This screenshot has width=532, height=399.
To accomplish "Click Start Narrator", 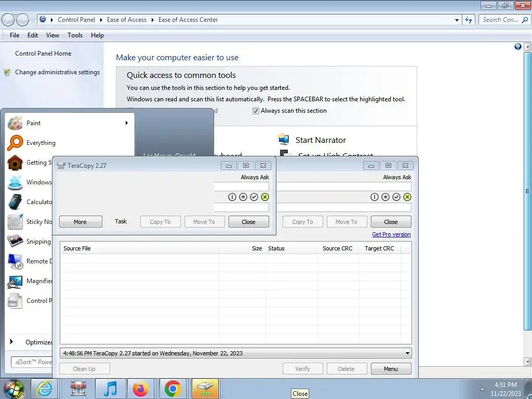I will [321, 140].
